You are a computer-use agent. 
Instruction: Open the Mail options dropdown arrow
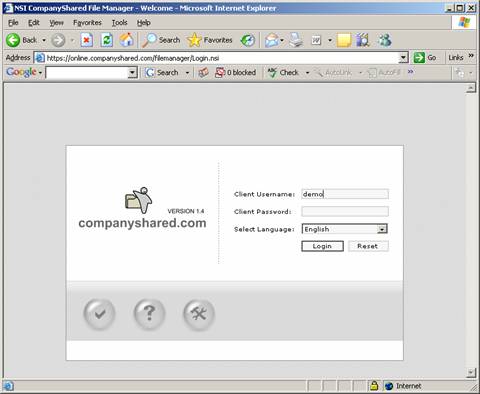coord(282,41)
